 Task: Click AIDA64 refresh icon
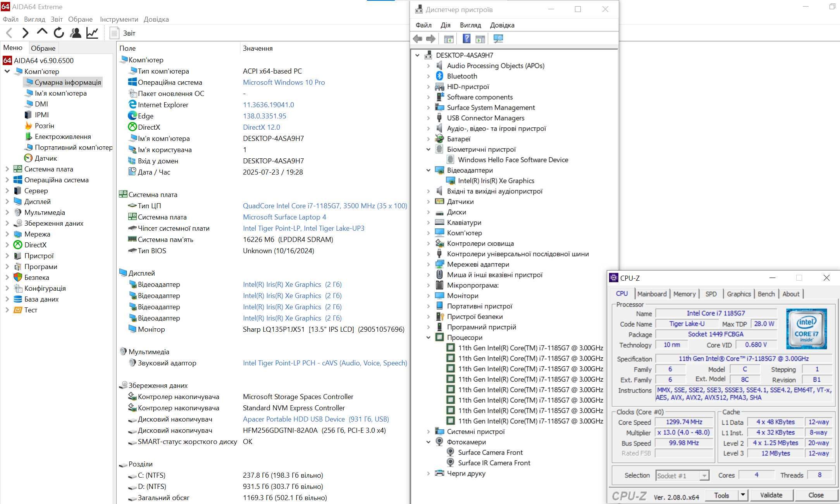59,33
